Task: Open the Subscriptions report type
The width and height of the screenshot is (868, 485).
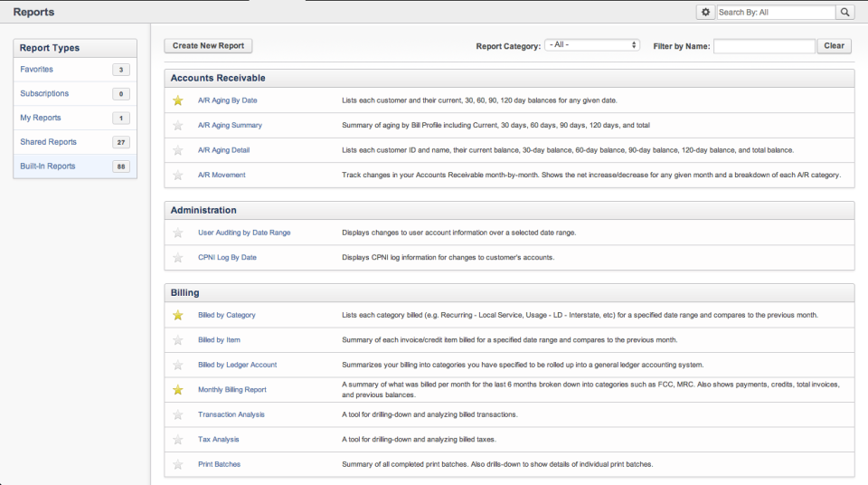Action: (44, 93)
